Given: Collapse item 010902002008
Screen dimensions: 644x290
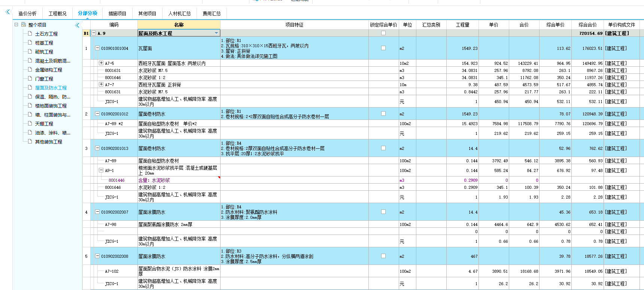Looking at the screenshot, I should click(x=97, y=256).
